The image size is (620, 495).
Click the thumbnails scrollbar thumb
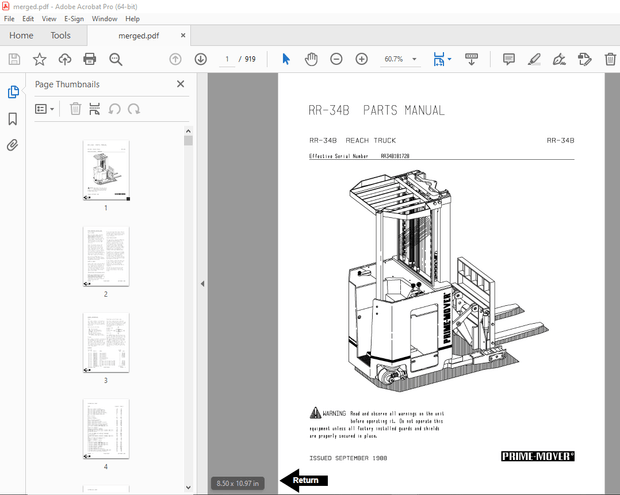pos(188,141)
